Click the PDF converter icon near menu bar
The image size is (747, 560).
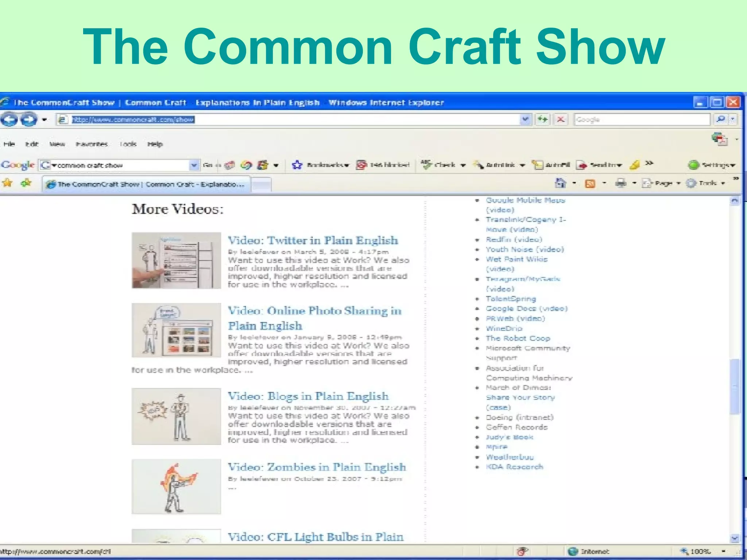pyautogui.click(x=719, y=139)
